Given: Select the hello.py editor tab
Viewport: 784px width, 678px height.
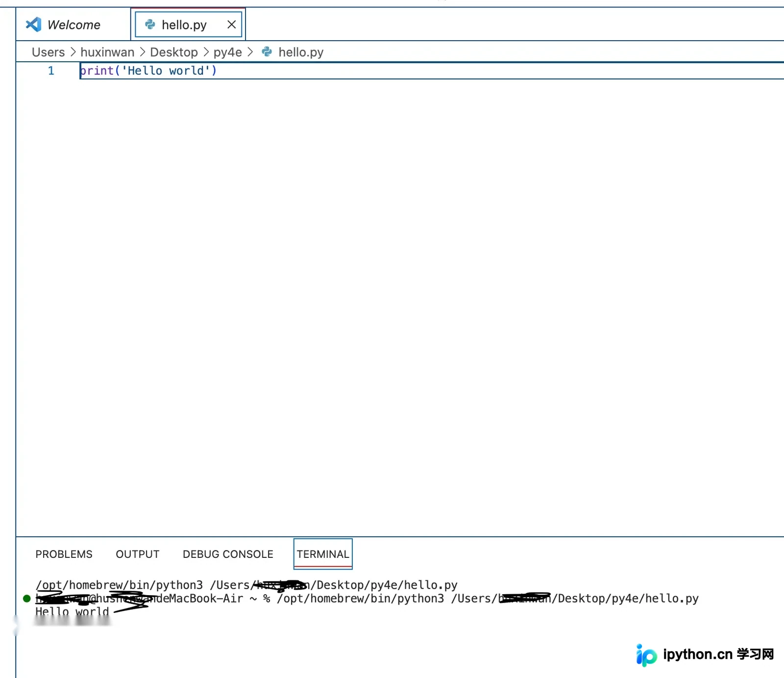Looking at the screenshot, I should [188, 25].
